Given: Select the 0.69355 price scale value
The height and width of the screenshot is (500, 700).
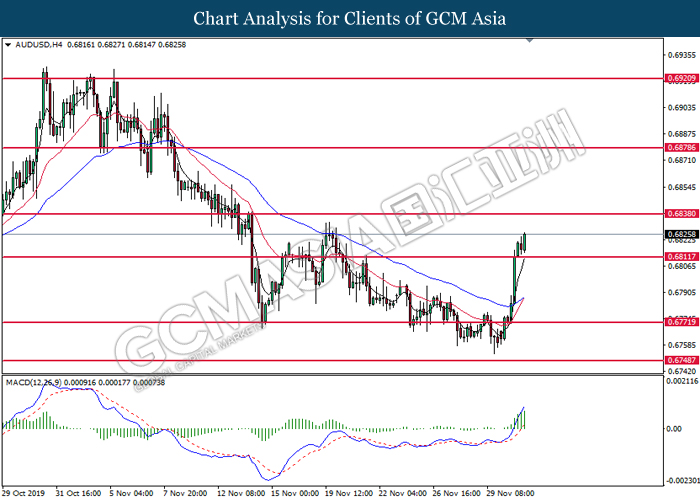Looking at the screenshot, I should (681, 55).
